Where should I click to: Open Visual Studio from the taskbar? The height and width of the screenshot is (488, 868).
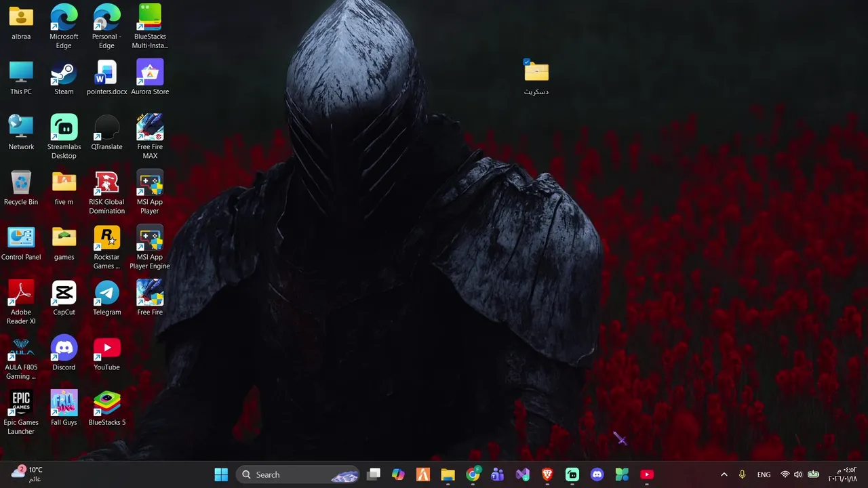(522, 474)
